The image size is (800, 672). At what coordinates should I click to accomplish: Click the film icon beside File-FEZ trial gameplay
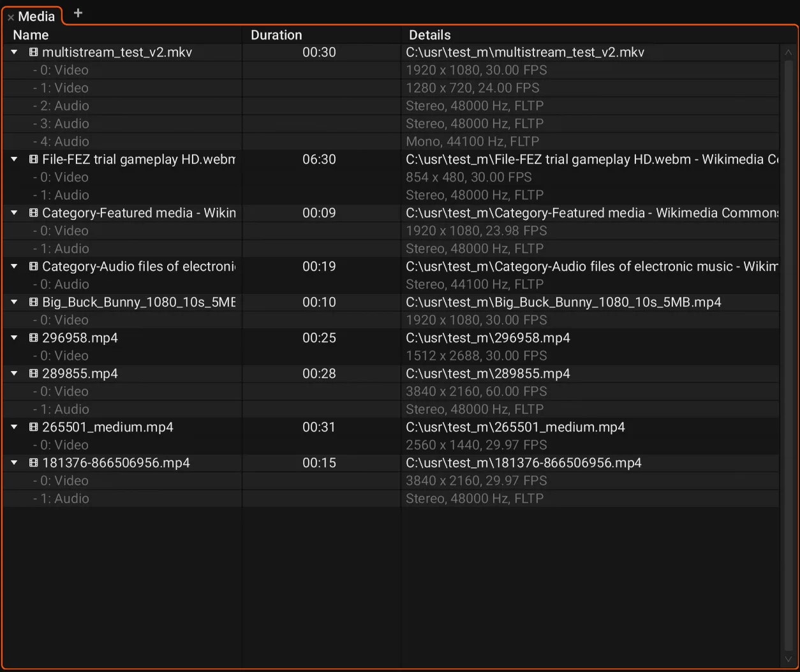point(33,159)
